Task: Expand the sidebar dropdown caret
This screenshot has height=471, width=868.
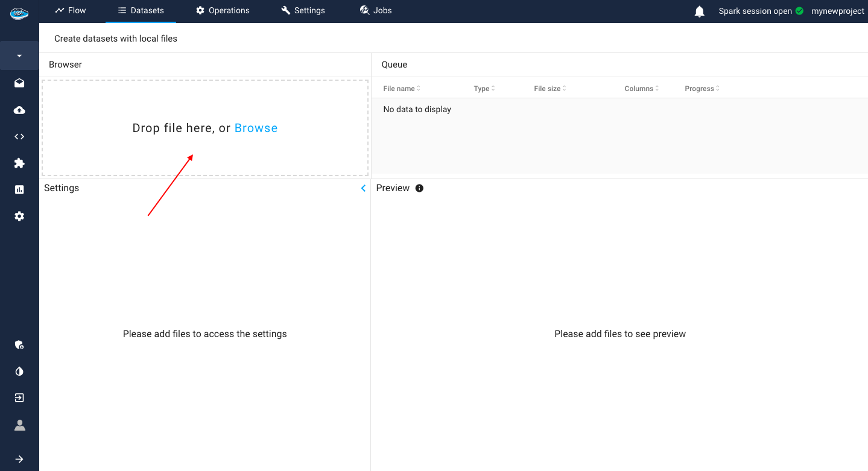Action: pyautogui.click(x=19, y=56)
